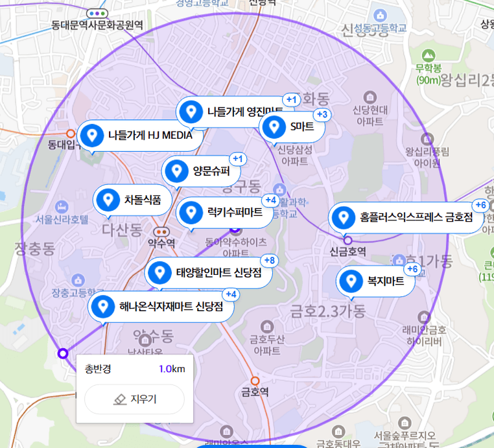Click the radius circle center point
494x448 pixels.
pyautogui.click(x=235, y=228)
